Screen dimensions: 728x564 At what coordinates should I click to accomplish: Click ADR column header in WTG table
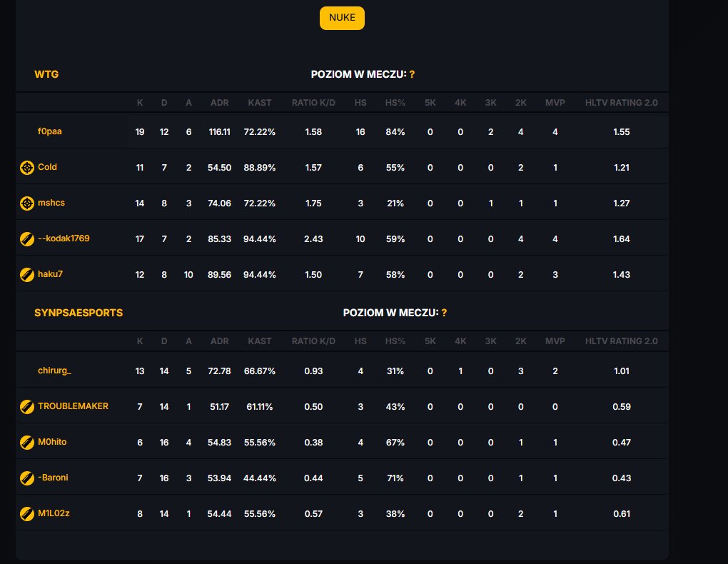[220, 103]
